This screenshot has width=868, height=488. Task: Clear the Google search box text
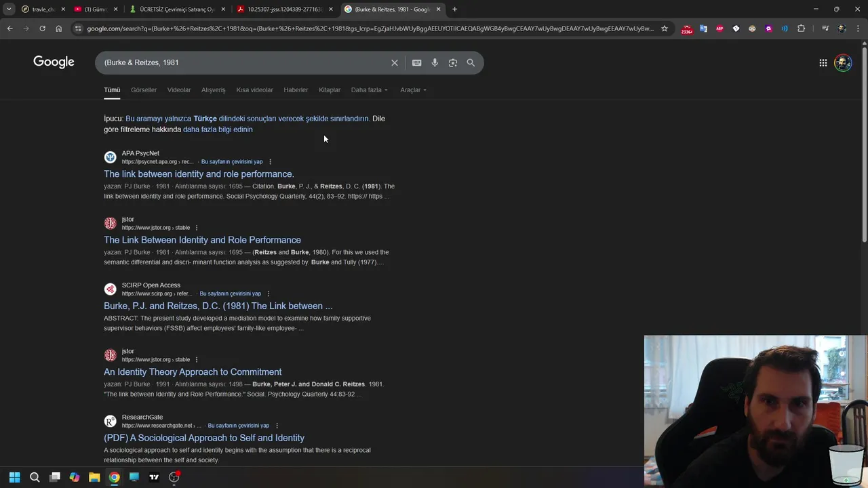(x=394, y=62)
